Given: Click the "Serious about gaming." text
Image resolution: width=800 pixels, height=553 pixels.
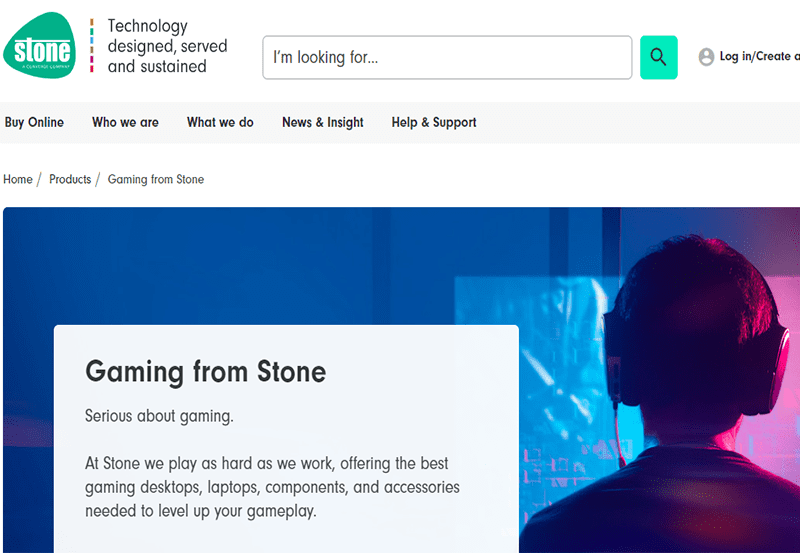Looking at the screenshot, I should 159,416.
